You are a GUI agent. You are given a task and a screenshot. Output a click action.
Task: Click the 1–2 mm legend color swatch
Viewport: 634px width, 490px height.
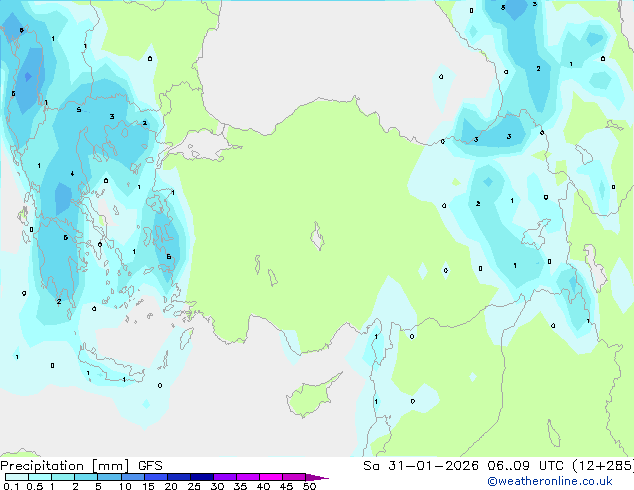click(63, 477)
